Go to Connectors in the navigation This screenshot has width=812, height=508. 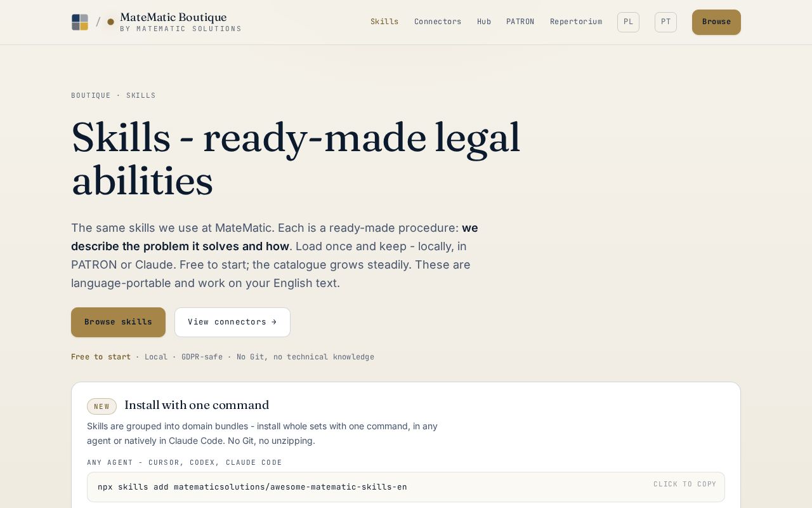[438, 22]
